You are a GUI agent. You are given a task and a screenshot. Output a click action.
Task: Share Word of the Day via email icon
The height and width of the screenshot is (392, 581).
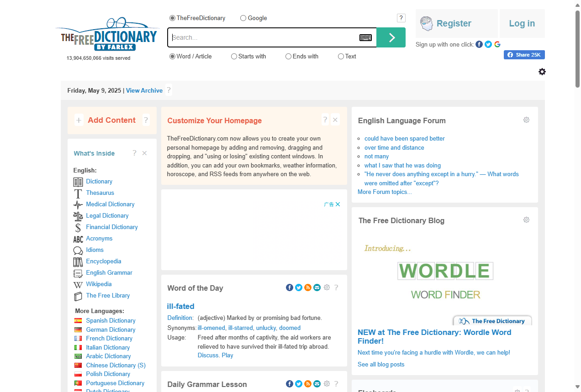pos(317,287)
